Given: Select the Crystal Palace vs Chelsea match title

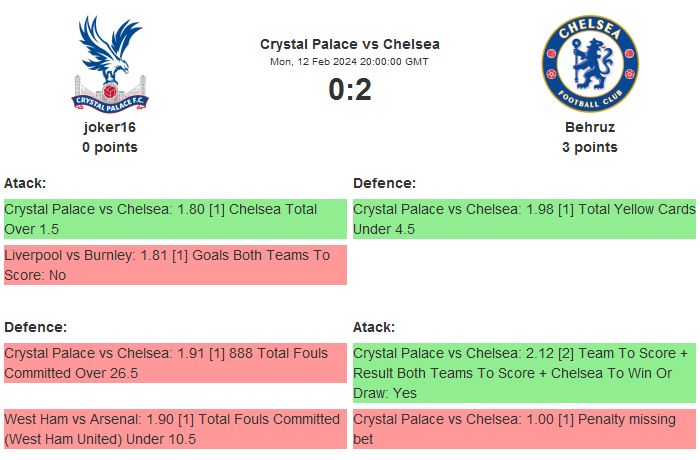Looking at the screenshot, I should (x=349, y=44).
